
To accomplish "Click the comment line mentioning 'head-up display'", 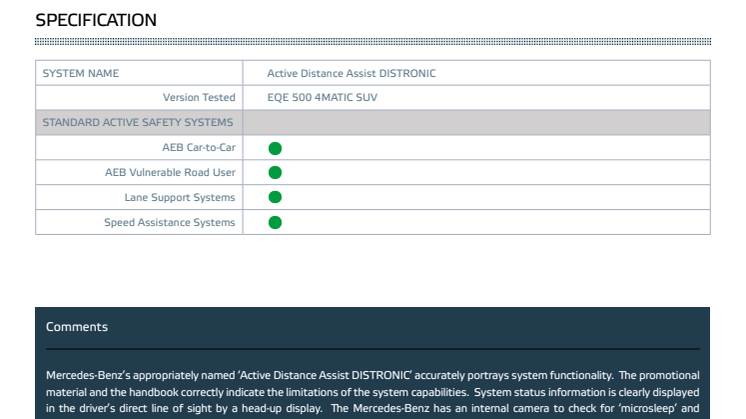I will [373, 409].
